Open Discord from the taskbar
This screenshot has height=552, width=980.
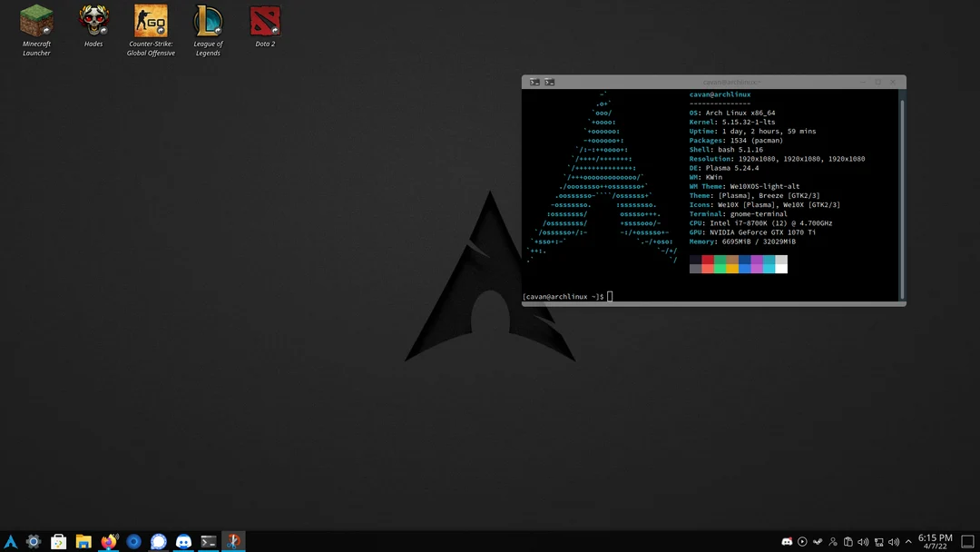(183, 541)
